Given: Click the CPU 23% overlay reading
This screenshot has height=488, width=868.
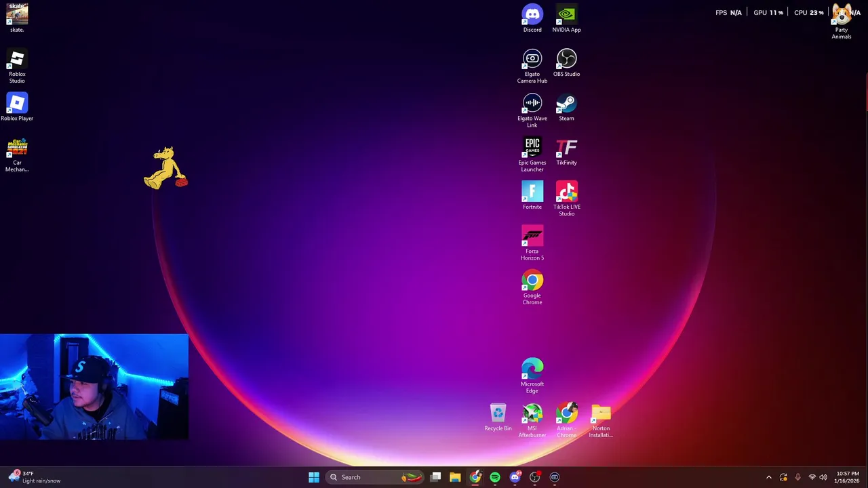Looking at the screenshot, I should pyautogui.click(x=808, y=12).
